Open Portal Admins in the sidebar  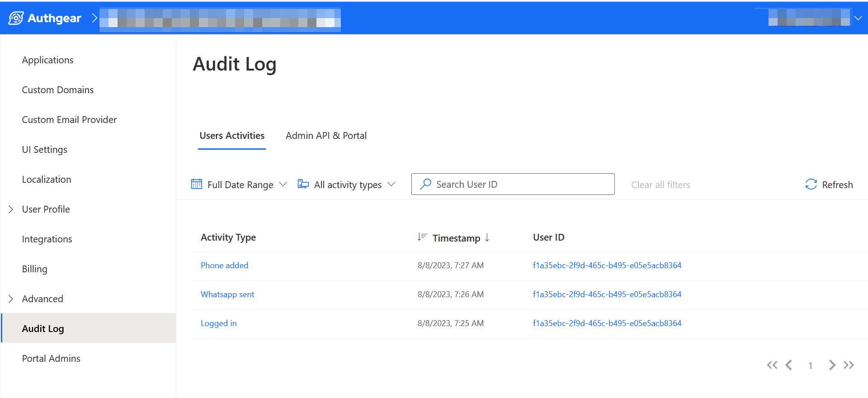click(51, 359)
